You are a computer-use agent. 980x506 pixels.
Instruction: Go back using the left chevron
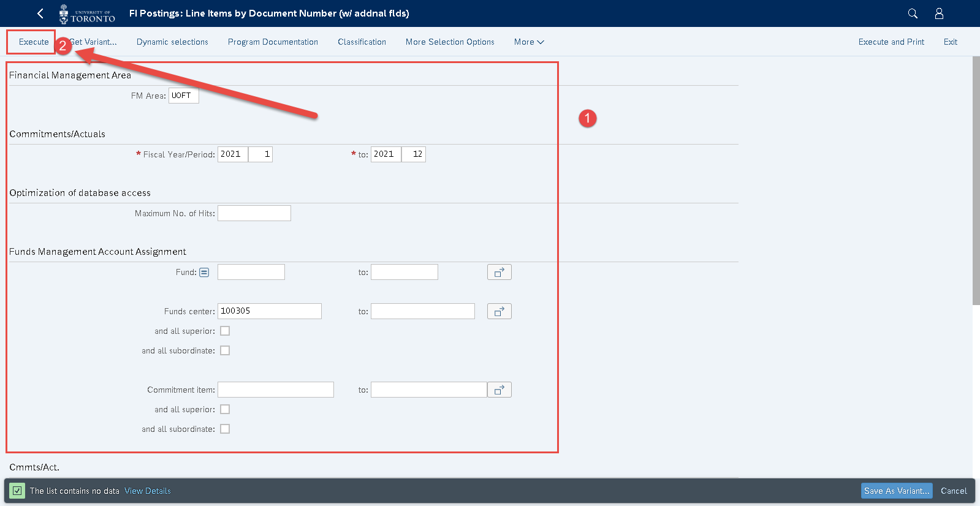[40, 13]
